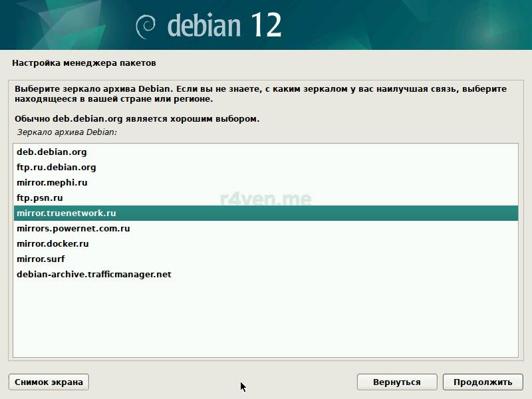This screenshot has width=532, height=399.
Task: Select the mirror.surf entry
Action: [41, 259]
